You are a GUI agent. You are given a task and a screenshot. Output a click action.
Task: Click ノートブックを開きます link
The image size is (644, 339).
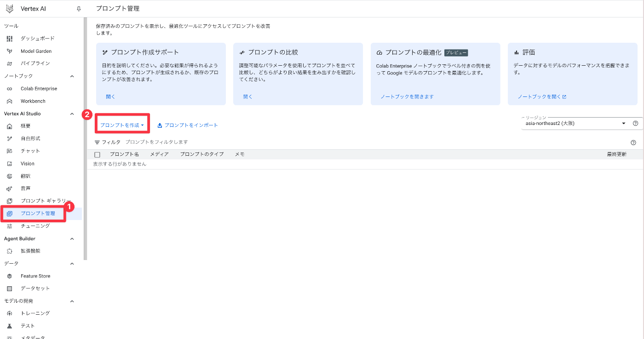(407, 97)
